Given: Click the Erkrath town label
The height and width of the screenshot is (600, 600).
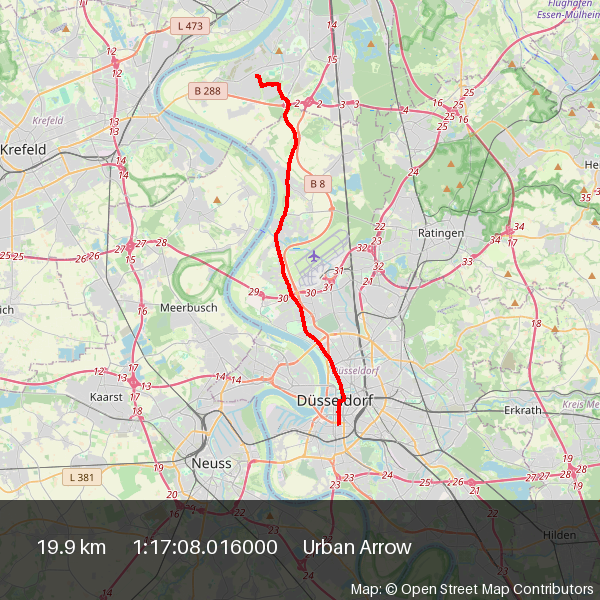Looking at the screenshot, I should click(x=523, y=410).
